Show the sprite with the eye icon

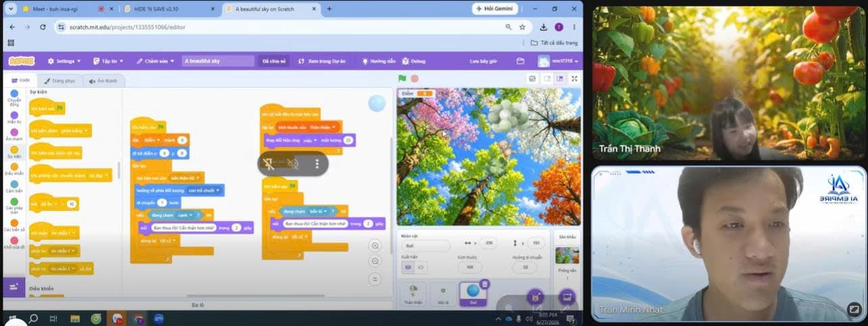pyautogui.click(x=408, y=268)
